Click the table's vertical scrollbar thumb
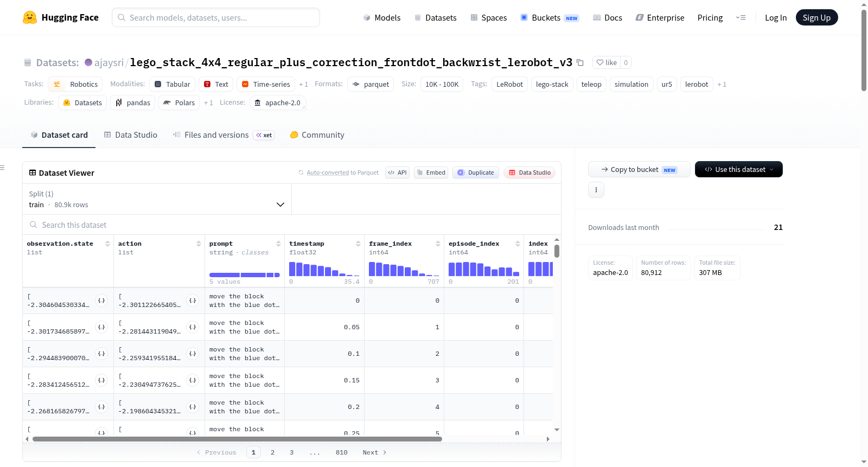This screenshot has height=467, width=868. [557, 251]
